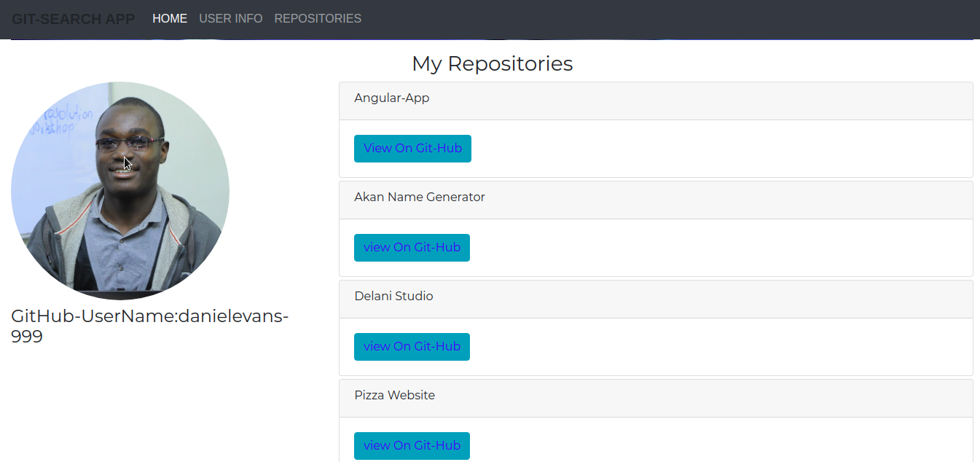980x462 pixels.
Task: Click the GIT-SEARCH APP brand logo
Action: coord(73,19)
